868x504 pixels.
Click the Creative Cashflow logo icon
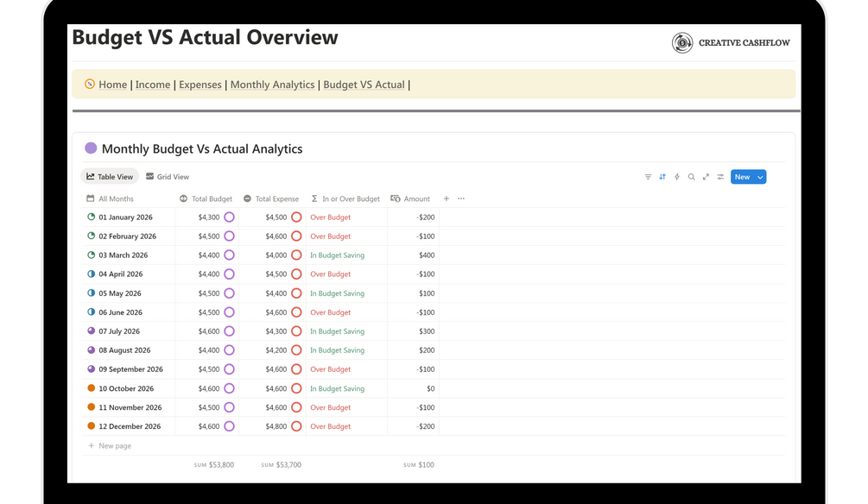pos(682,42)
